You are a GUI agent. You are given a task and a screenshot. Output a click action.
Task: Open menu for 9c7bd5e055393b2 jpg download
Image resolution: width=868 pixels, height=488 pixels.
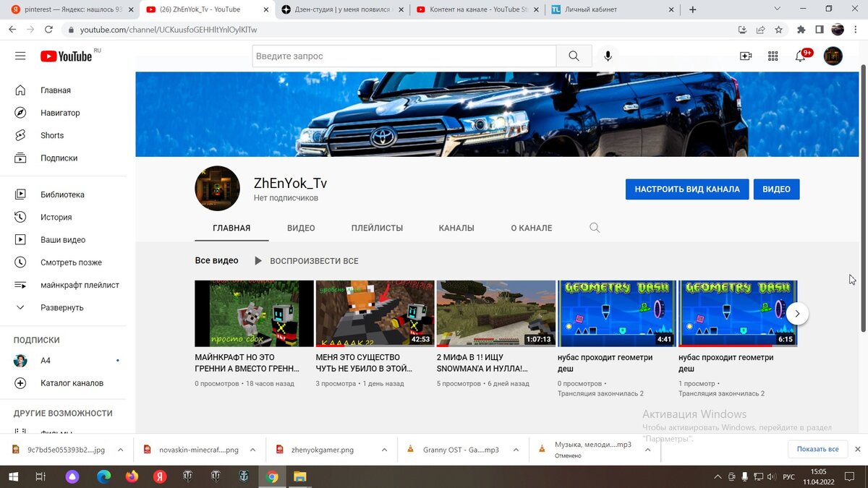(120, 450)
